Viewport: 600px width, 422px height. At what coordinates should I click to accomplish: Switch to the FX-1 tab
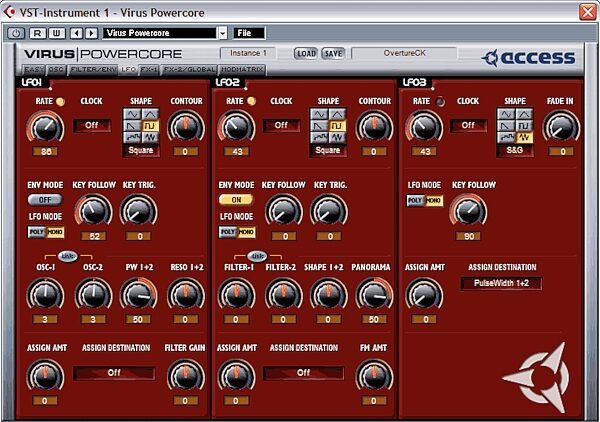click(149, 70)
